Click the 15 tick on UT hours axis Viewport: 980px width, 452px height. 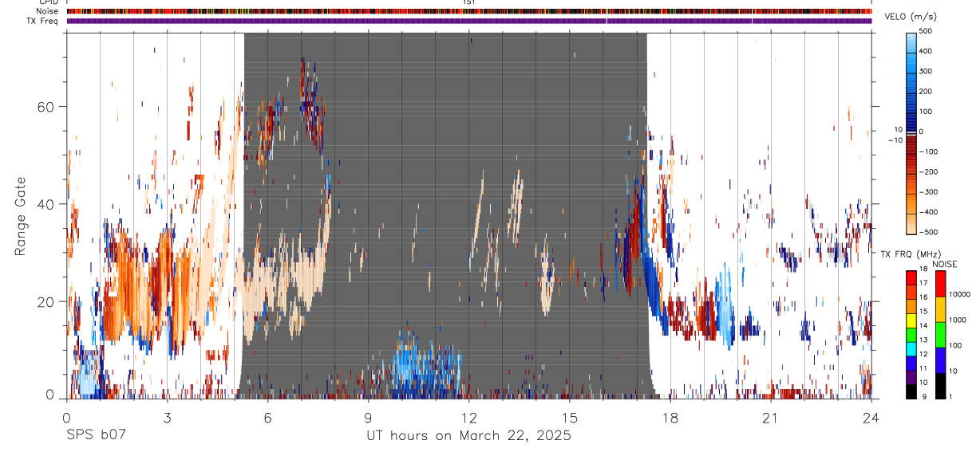tap(569, 417)
